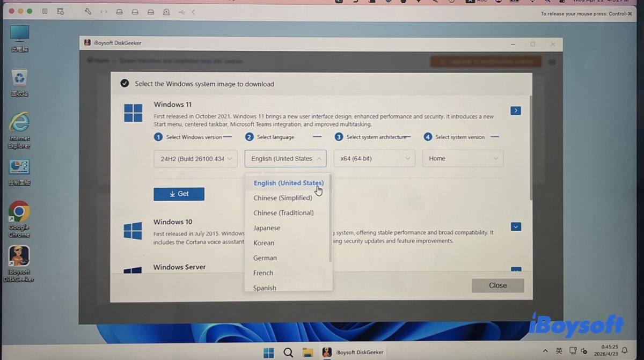Click the Windows 11 logo in dialog

133,113
